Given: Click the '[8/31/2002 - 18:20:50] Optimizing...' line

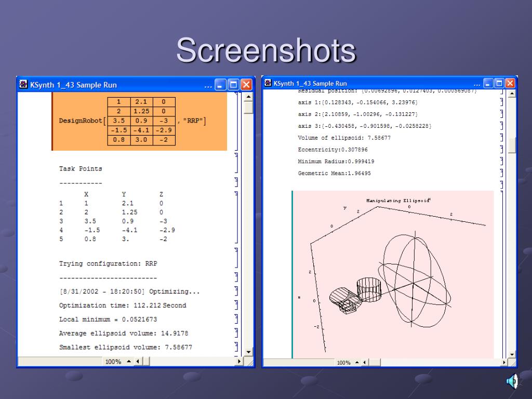Looking at the screenshot, I should (129, 291).
